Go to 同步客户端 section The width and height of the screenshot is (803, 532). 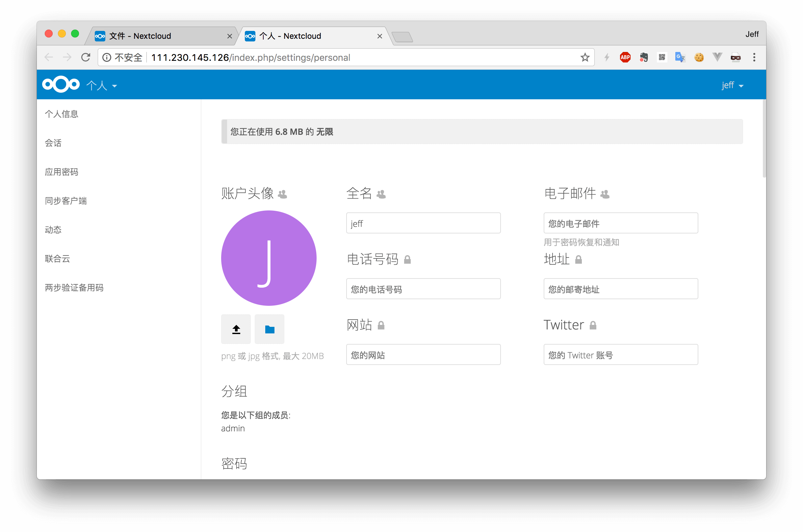click(66, 201)
